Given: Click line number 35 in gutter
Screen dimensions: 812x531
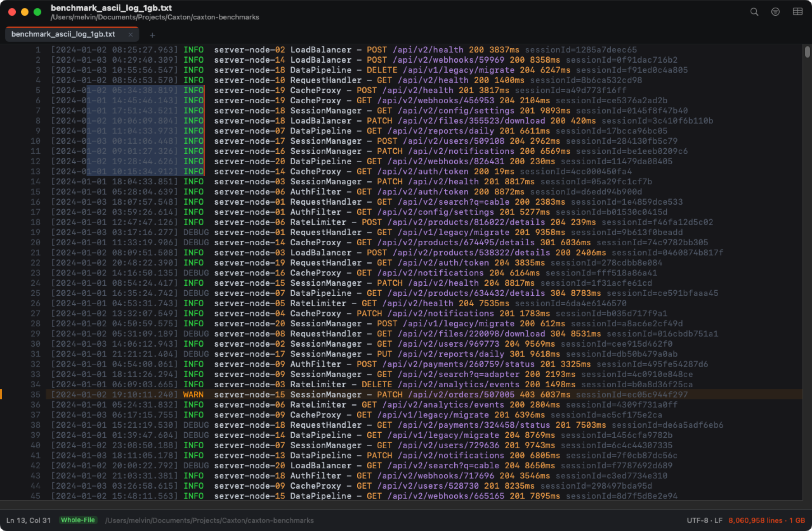Looking at the screenshot, I should [x=36, y=394].
